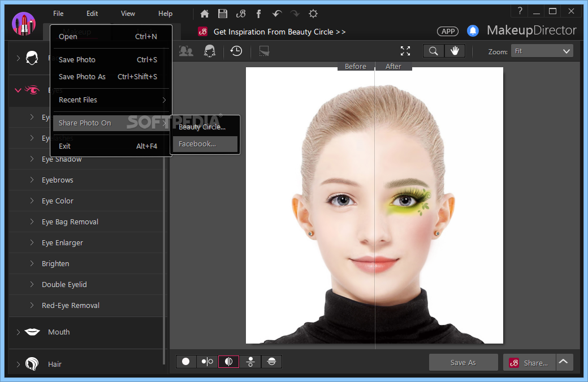The width and height of the screenshot is (588, 382).
Task: Click the Redo arrow icon
Action: click(295, 14)
